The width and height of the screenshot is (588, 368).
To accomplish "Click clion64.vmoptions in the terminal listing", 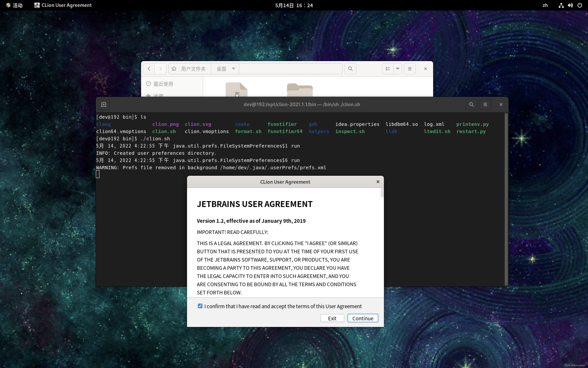I will pyautogui.click(x=121, y=131).
